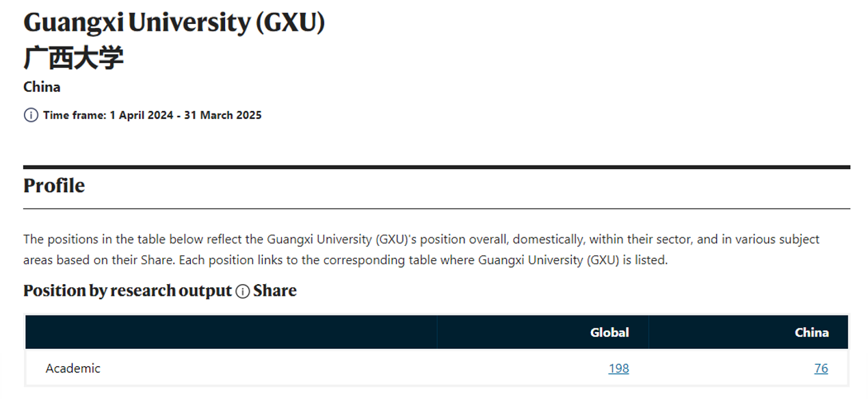This screenshot has width=868, height=399.
Task: Click the blank middle of the Academic row
Action: pyautogui.click(x=342, y=368)
